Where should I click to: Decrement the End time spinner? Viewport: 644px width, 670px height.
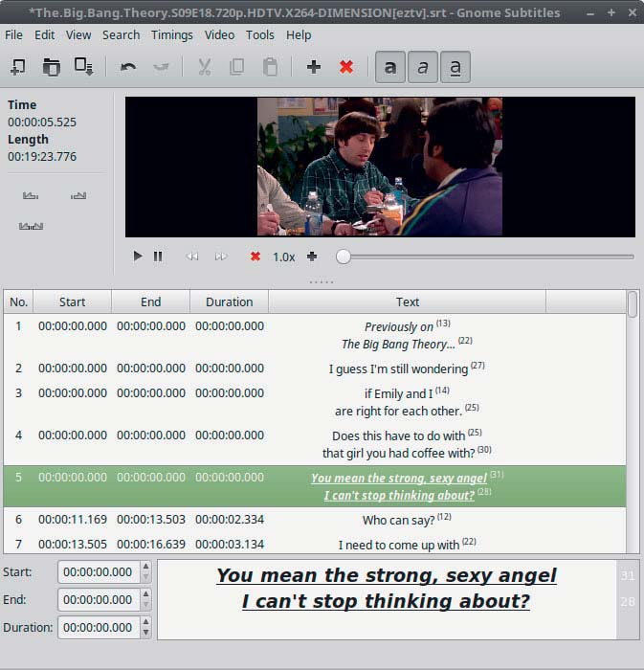pyautogui.click(x=146, y=606)
